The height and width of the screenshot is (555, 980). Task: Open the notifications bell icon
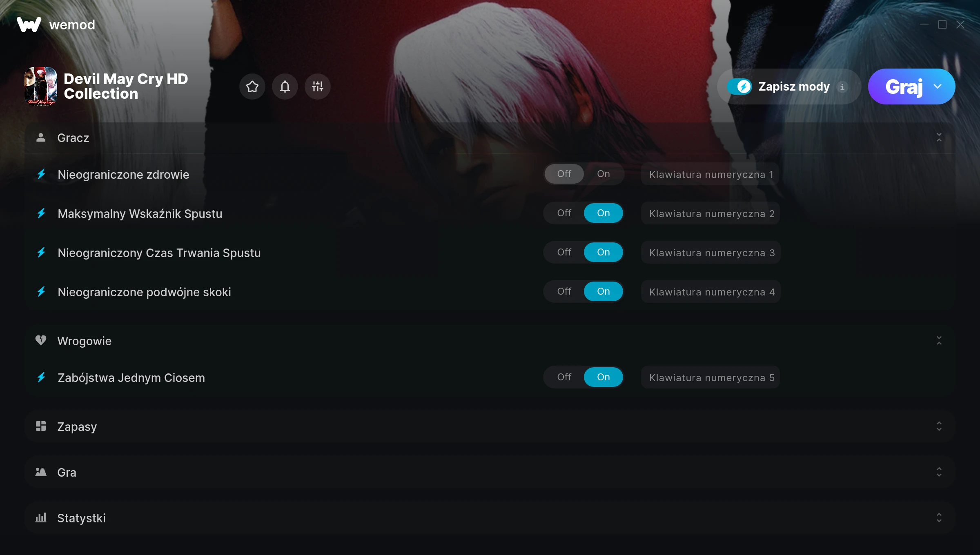click(285, 87)
